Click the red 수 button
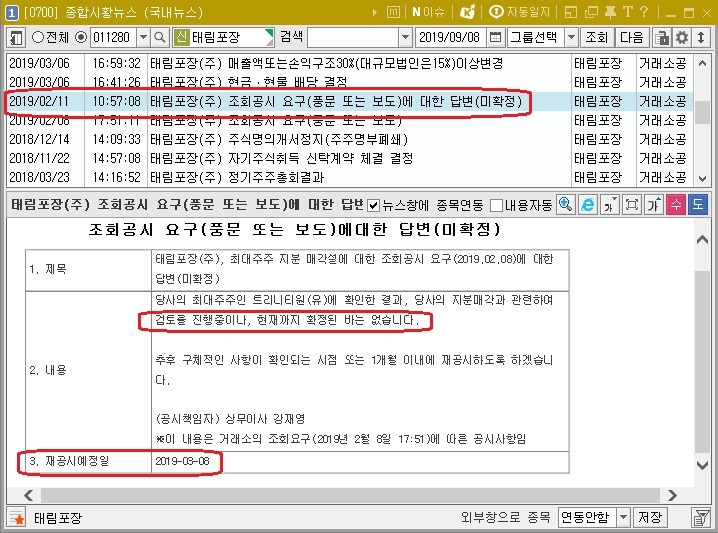Viewport: 718px width, 533px height. click(676, 205)
